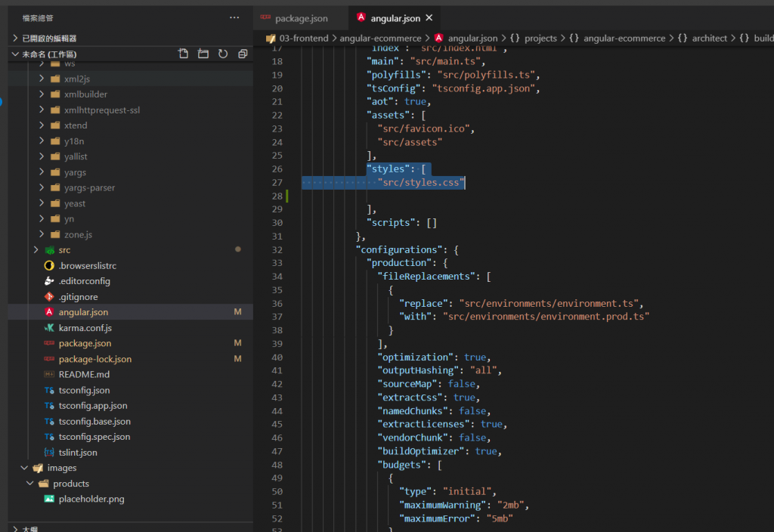774x532 pixels.
Task: Click architect in the breadcrumb
Action: [709, 38]
